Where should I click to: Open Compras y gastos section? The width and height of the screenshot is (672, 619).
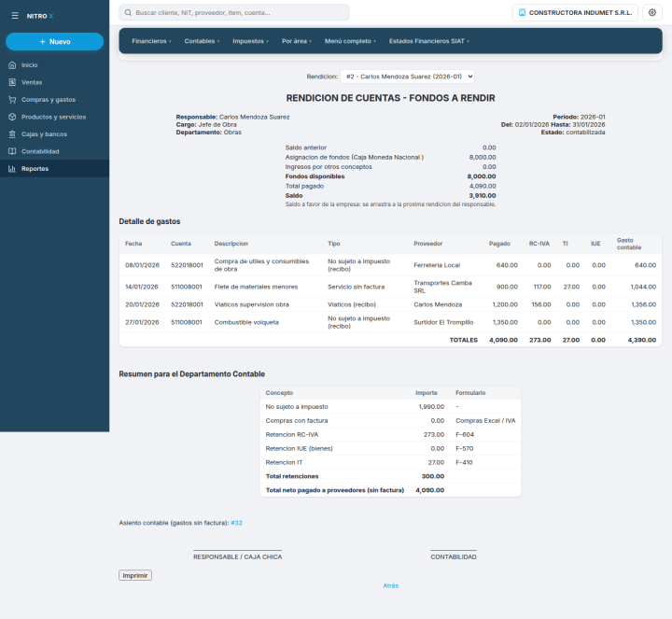(54, 100)
